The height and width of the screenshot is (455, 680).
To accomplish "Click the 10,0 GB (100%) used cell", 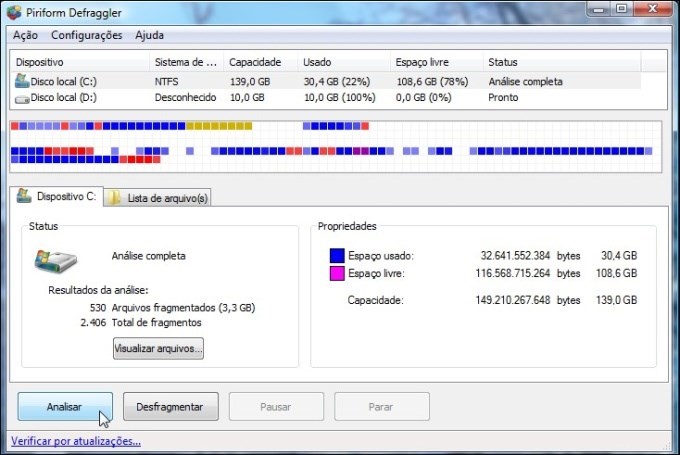I will coord(340,98).
